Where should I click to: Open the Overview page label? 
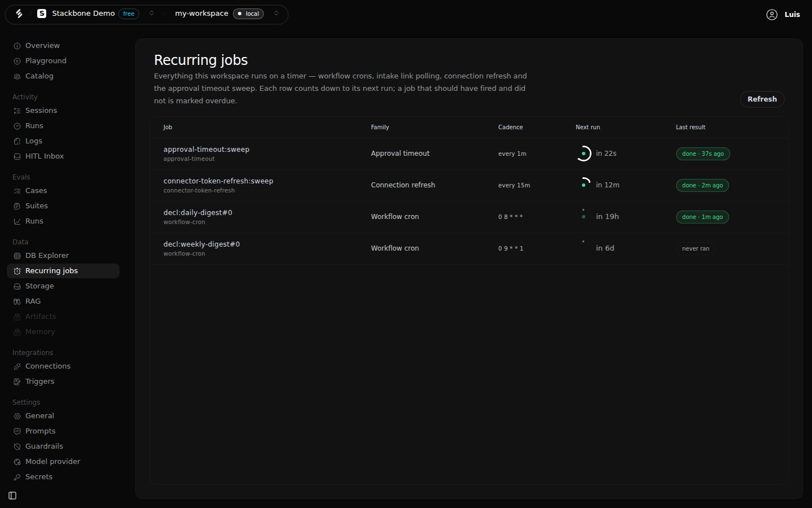tap(42, 46)
